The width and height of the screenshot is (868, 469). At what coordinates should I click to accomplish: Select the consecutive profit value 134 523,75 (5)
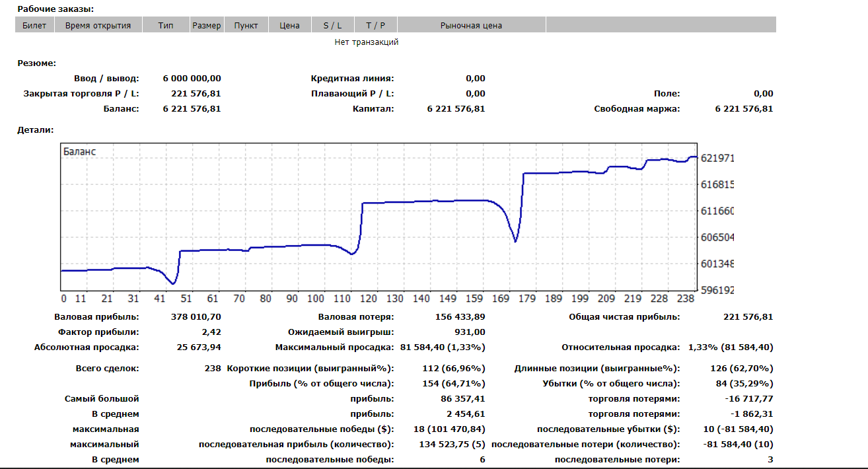point(452,445)
